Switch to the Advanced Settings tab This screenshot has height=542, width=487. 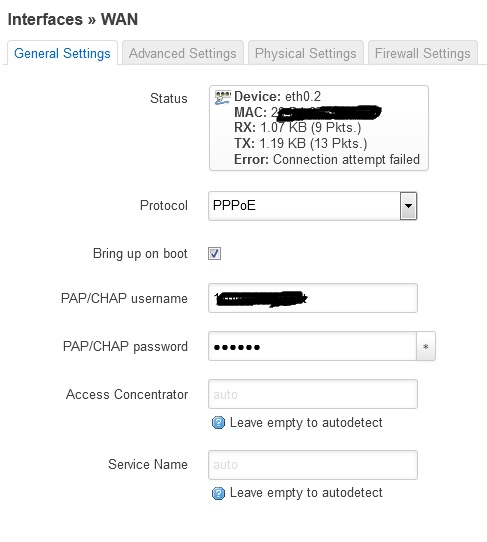pyautogui.click(x=183, y=53)
